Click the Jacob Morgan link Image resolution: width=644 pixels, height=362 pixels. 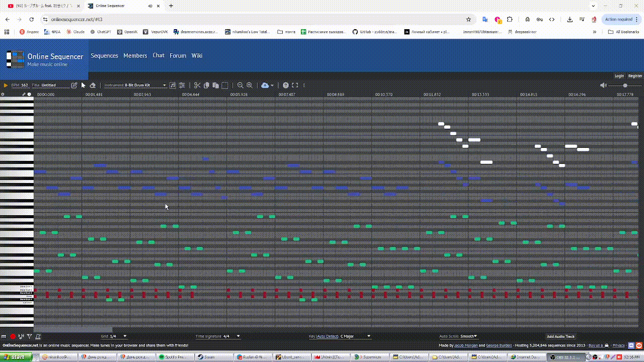(x=466, y=345)
